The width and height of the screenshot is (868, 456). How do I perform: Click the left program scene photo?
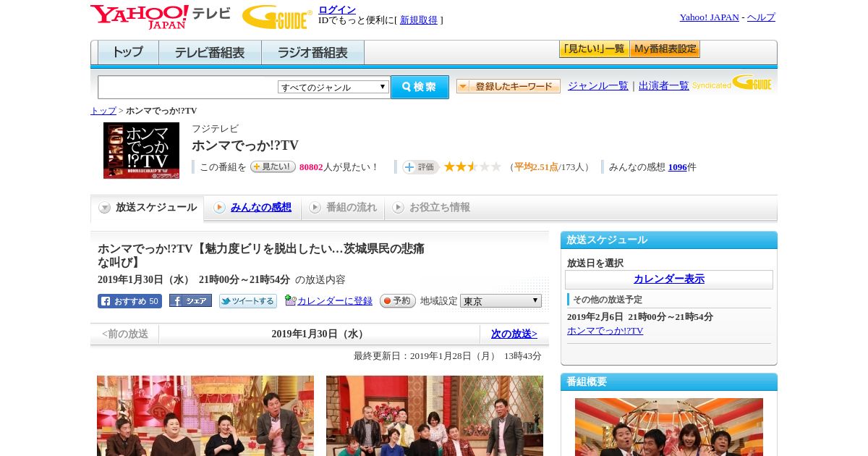(x=205, y=415)
